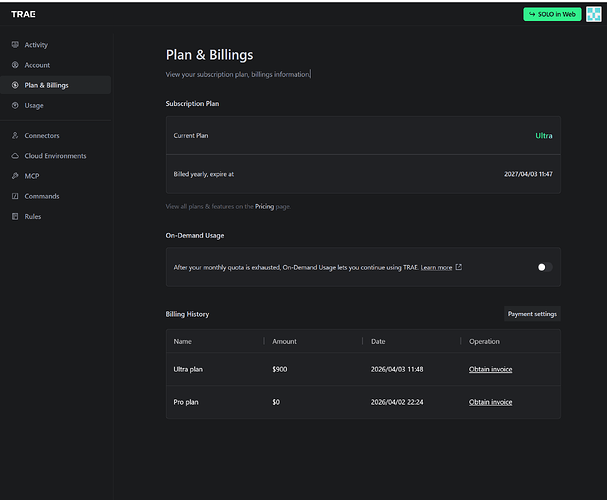Obtain invoice for the Pro plan
This screenshot has height=500, width=607.
coord(490,402)
